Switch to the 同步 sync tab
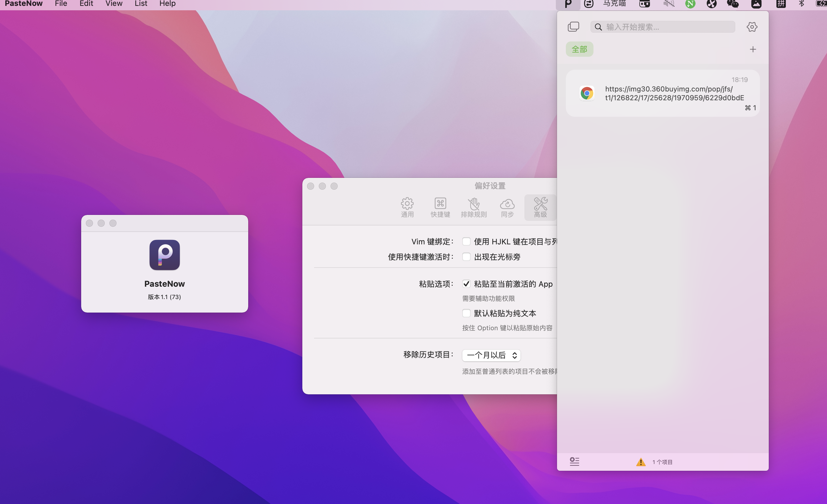The image size is (827, 504). pyautogui.click(x=507, y=207)
